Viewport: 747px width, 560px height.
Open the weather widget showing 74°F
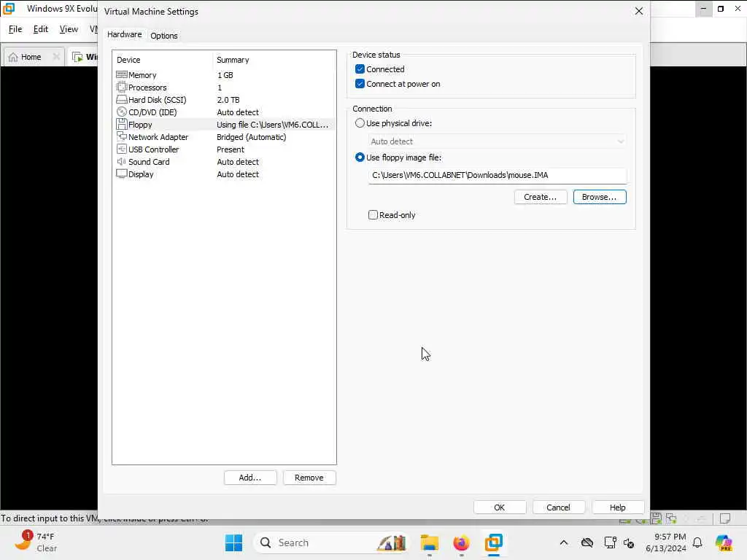(36, 542)
